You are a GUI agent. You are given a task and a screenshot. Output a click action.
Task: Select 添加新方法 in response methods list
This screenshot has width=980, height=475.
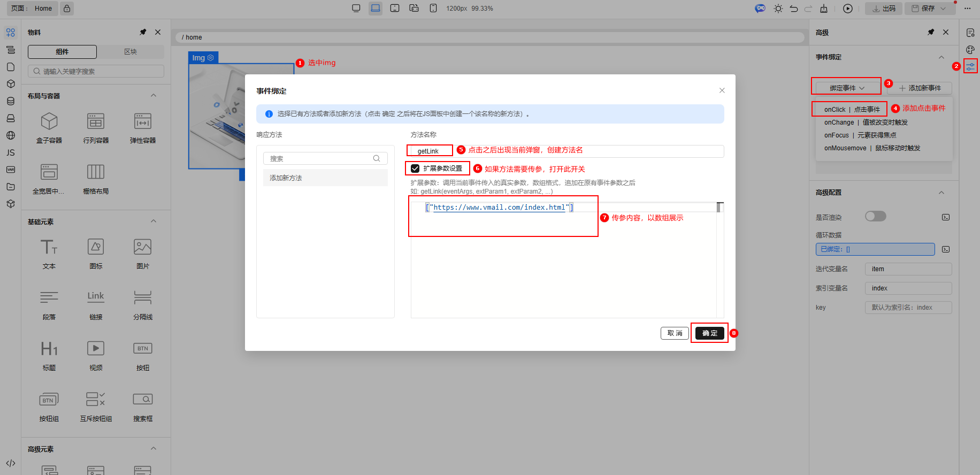(325, 178)
